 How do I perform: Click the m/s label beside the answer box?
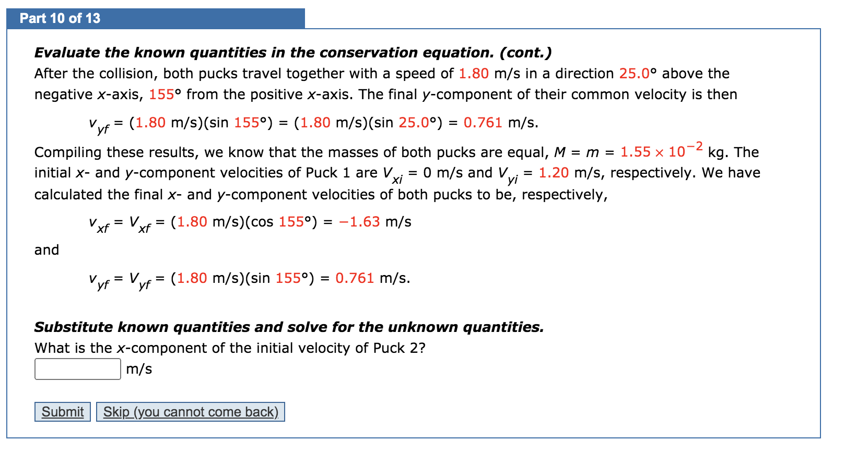138,369
